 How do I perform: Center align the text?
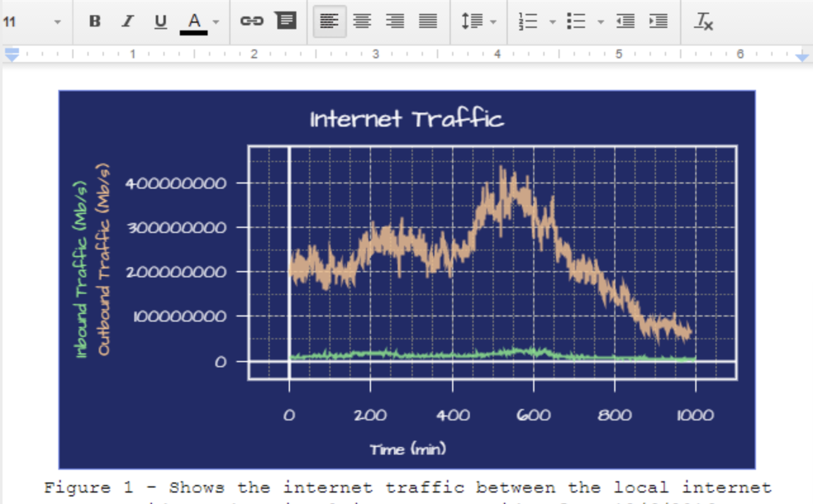pyautogui.click(x=362, y=21)
